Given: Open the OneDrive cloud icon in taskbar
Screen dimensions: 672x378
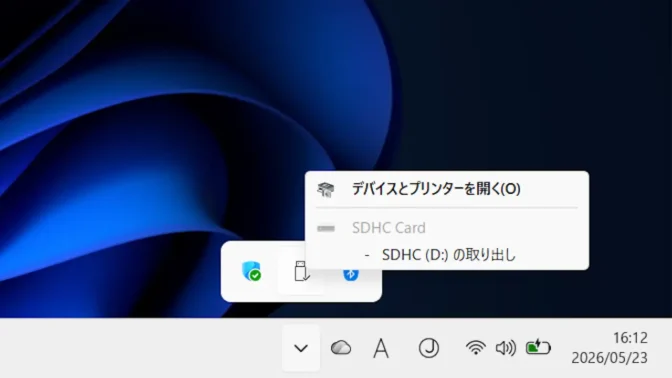Looking at the screenshot, I should coord(341,348).
